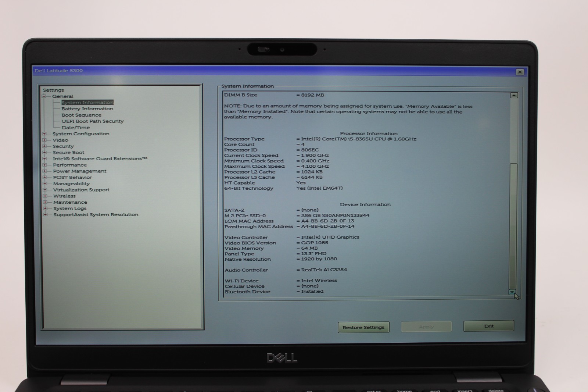Viewport: 588px width, 392px height.
Task: Select the Manageability label
Action: pos(71,184)
